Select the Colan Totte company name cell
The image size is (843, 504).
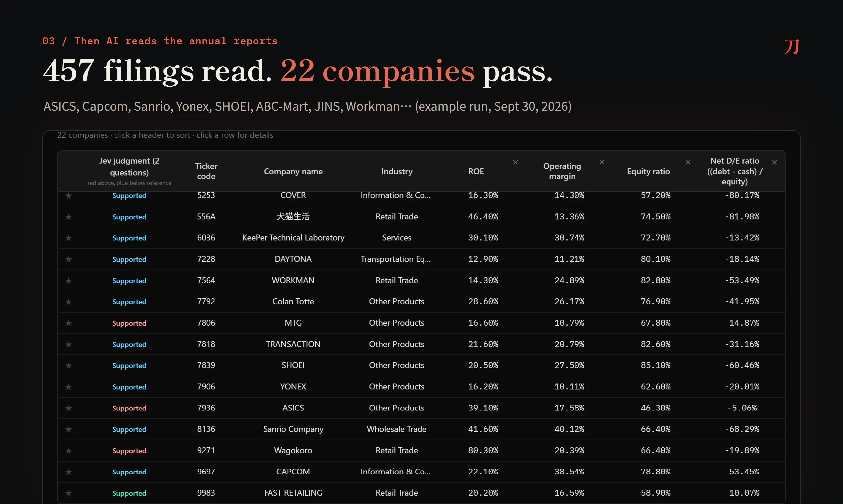(x=293, y=302)
